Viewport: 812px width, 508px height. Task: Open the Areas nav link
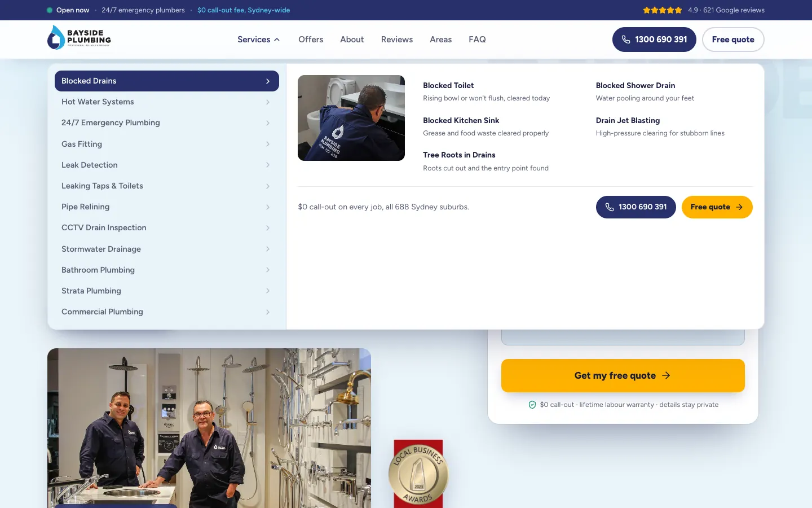(x=440, y=40)
